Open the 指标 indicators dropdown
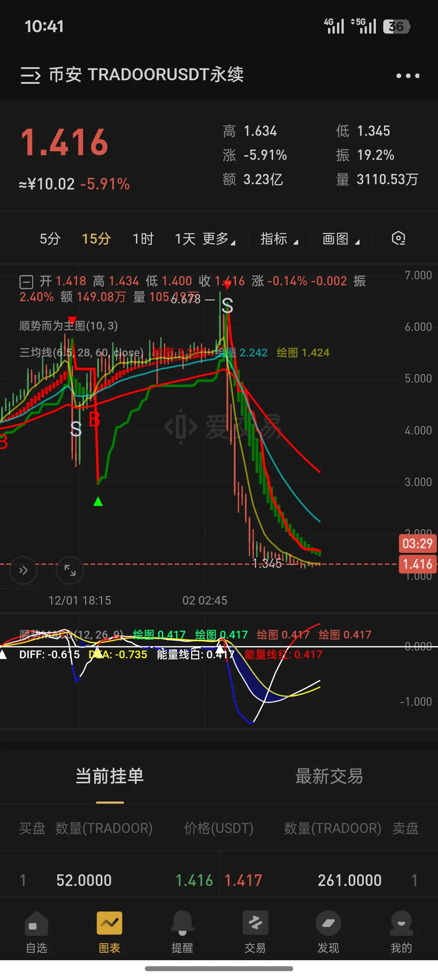Viewport: 438px width, 980px height. coord(279,239)
